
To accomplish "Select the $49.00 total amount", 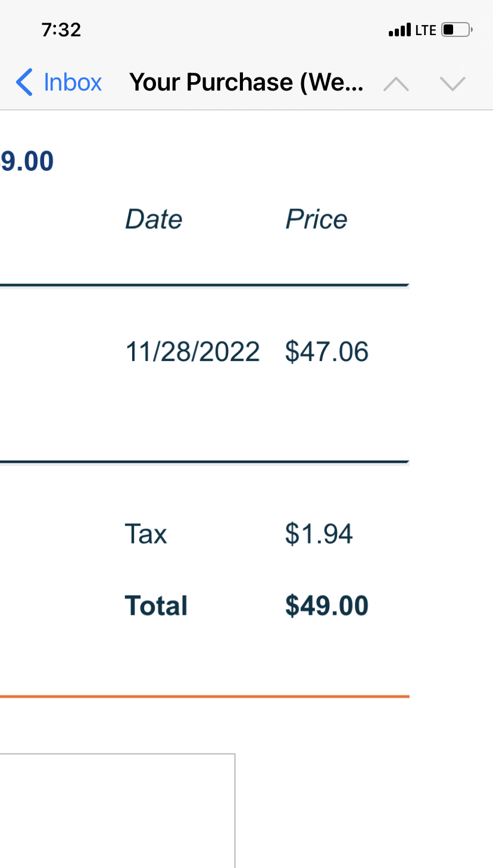I will (327, 606).
